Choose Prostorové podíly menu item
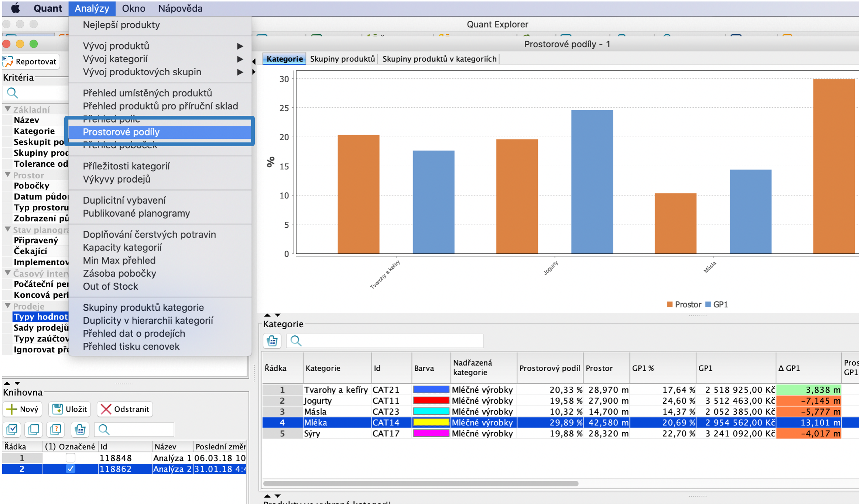Viewport: 859px width, 504px height. click(160, 132)
